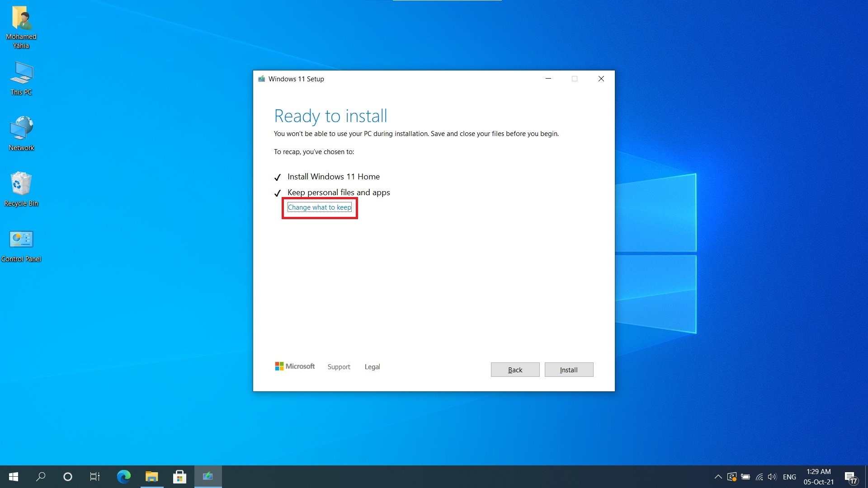Click the Install button

(569, 370)
